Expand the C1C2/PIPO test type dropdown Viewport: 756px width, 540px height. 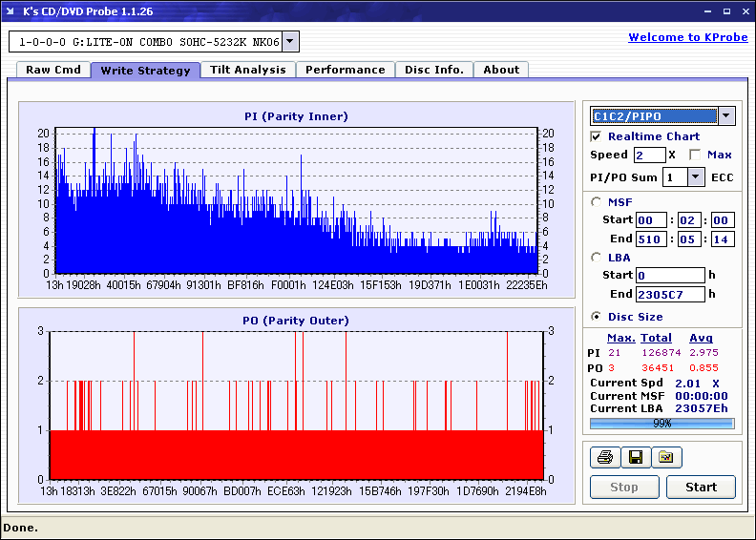(x=726, y=116)
